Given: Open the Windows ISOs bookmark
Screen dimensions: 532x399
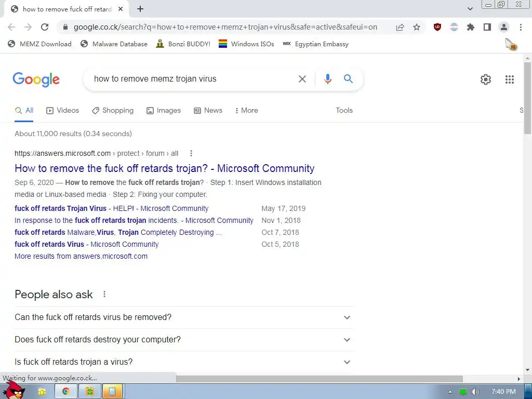Looking at the screenshot, I should coord(246,44).
